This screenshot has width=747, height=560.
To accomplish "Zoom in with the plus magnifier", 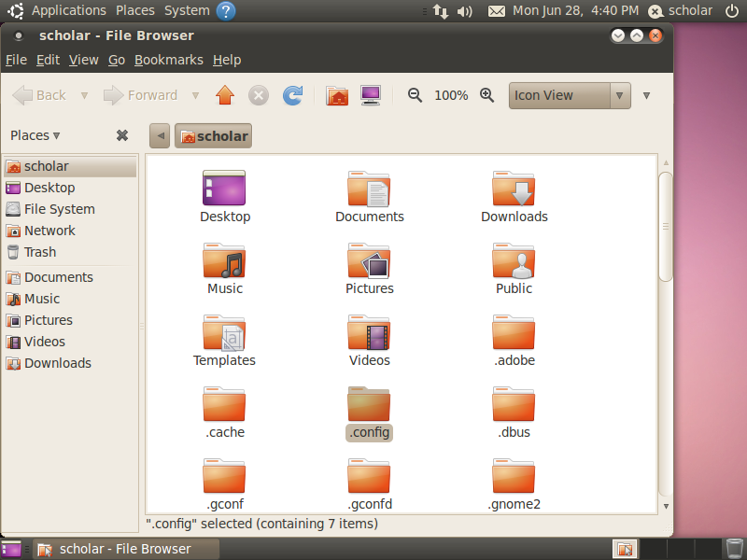I will point(486,95).
